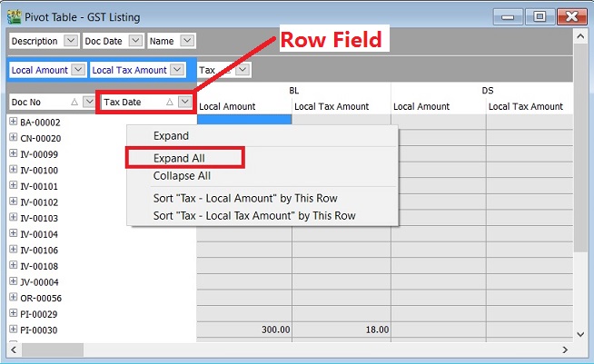Image resolution: width=594 pixels, height=364 pixels.
Task: Open the Local Amount data field dropdown
Action: pyautogui.click(x=77, y=70)
